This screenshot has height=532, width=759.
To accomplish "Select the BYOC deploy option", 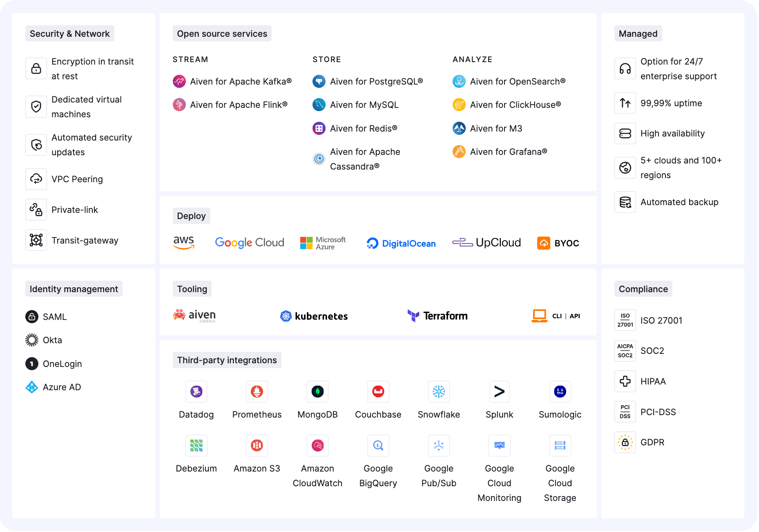I will point(558,243).
